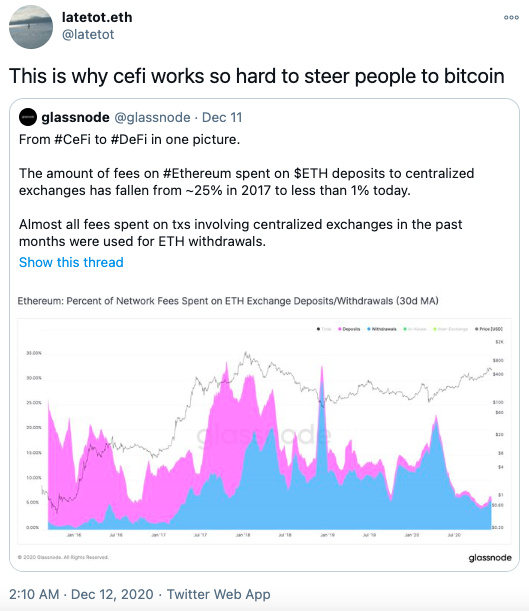Toggle the Price [USD] legend entry

(x=489, y=329)
